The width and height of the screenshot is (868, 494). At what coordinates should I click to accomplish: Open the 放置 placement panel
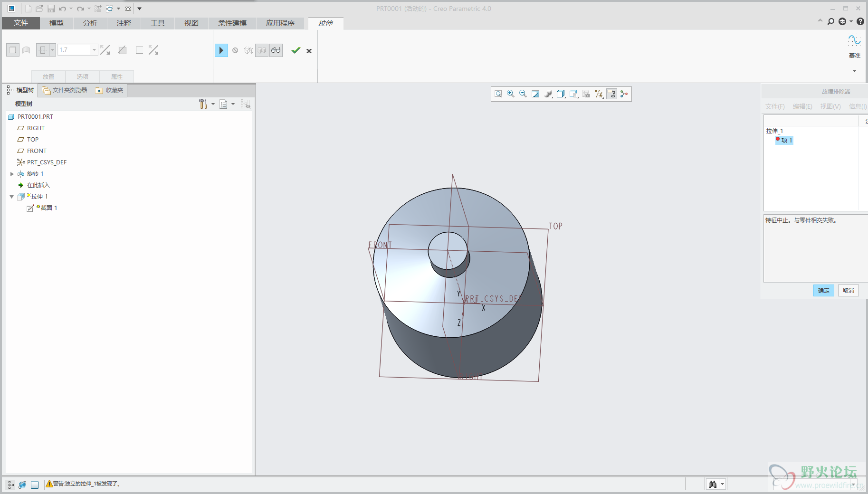coord(48,76)
